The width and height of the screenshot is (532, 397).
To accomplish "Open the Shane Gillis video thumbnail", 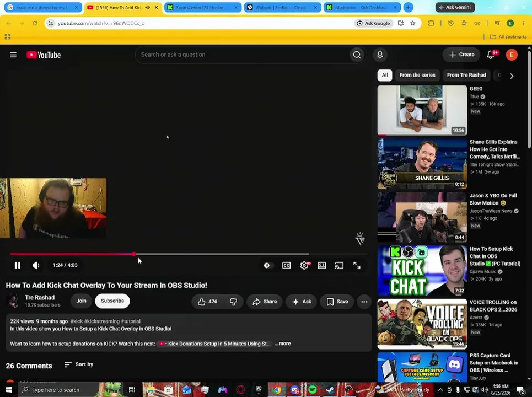I will (422, 164).
